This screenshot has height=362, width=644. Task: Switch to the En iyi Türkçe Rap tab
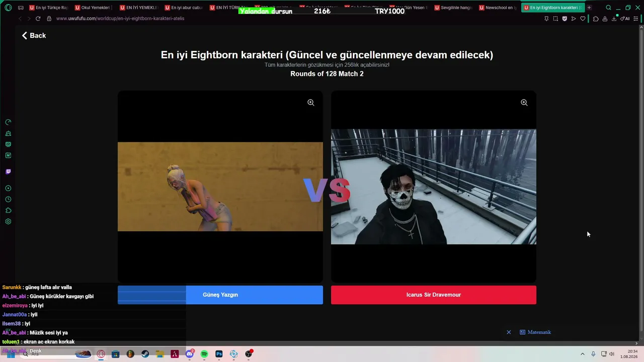coord(48,8)
